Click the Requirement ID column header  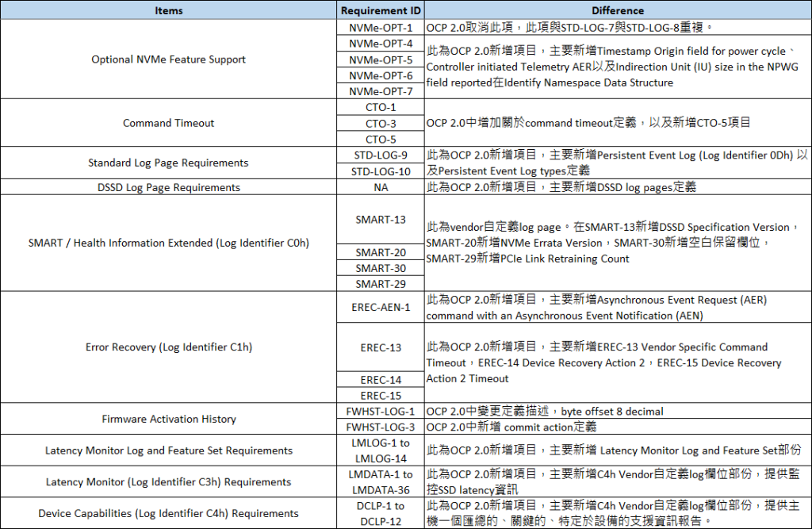(x=381, y=10)
